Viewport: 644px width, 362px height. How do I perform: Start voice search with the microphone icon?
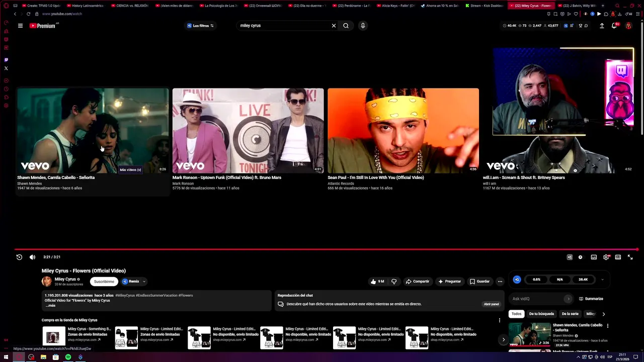pos(363,26)
